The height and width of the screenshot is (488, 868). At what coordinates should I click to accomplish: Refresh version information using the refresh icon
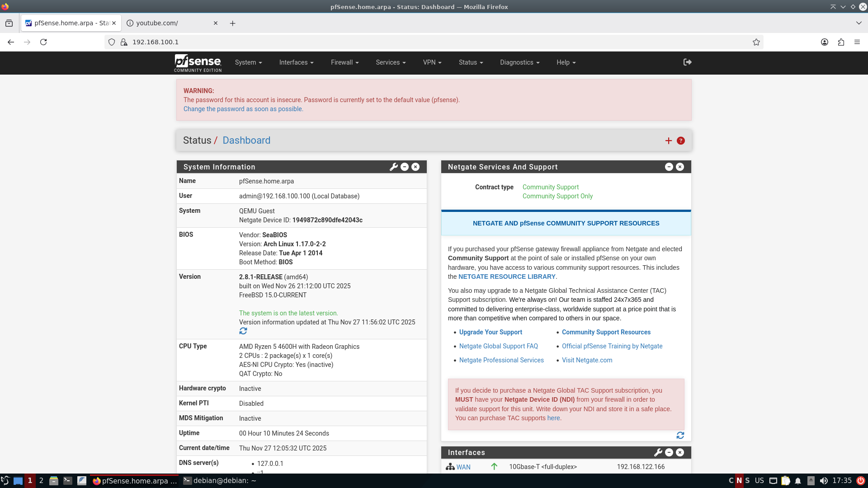click(243, 331)
